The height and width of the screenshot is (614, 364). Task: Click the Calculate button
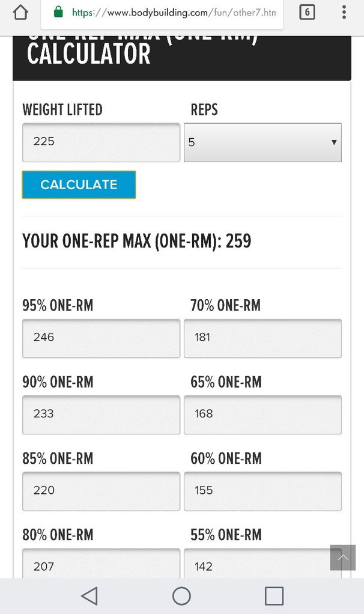tap(79, 184)
